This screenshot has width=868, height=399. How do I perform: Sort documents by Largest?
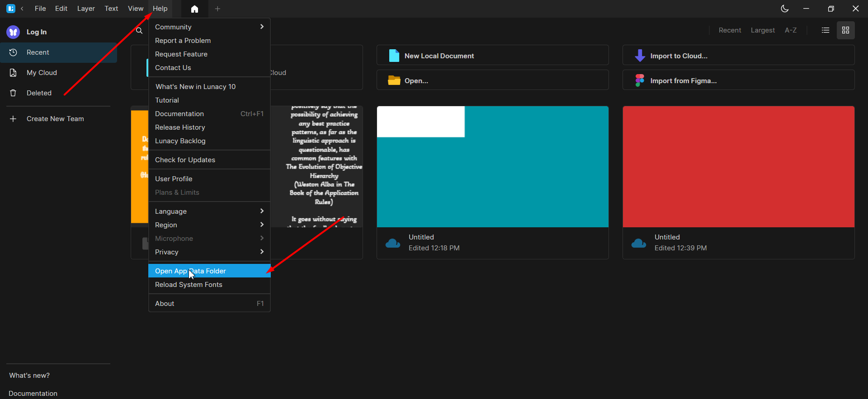tap(763, 30)
